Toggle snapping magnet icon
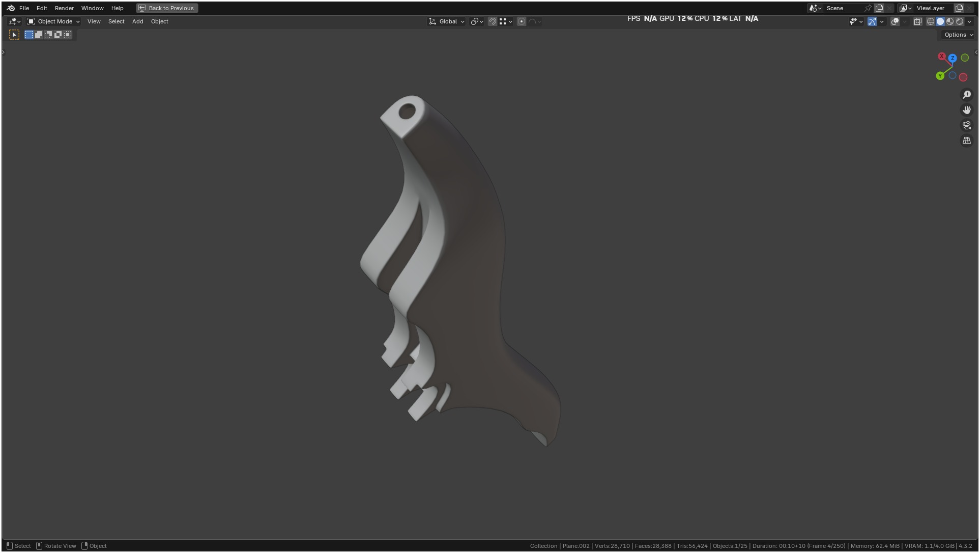The image size is (980, 553). 492,21
